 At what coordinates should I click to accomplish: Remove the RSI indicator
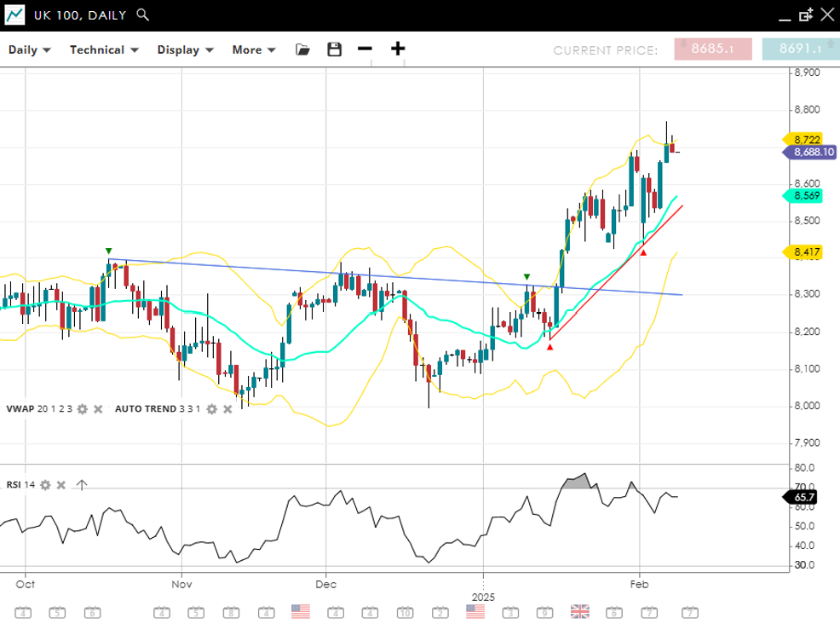(x=61, y=485)
